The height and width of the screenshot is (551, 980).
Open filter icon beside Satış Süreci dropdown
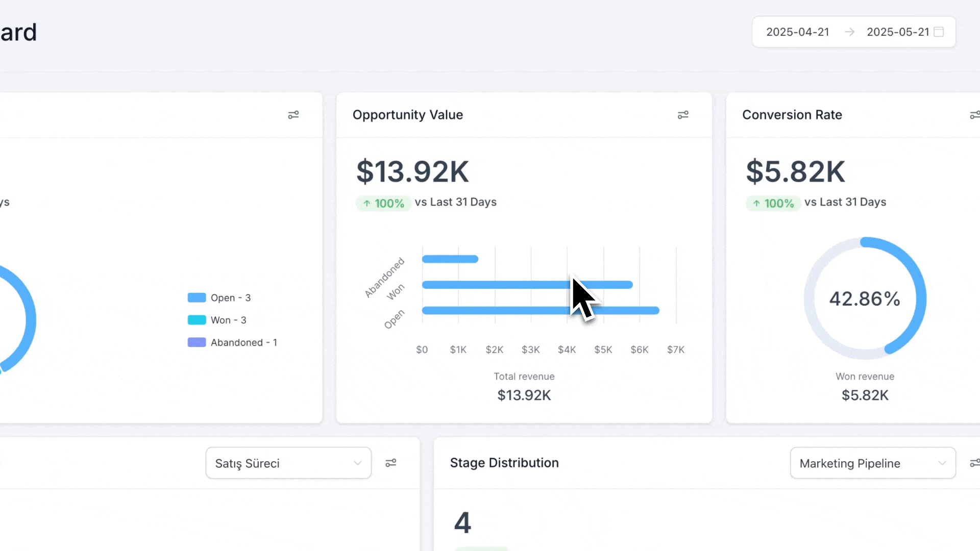pyautogui.click(x=390, y=463)
